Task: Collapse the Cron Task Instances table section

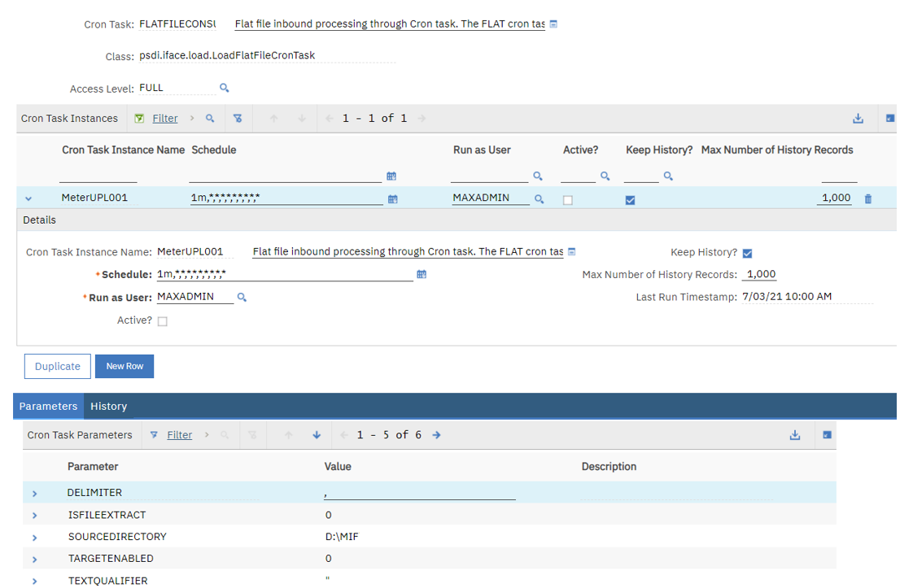Action: point(889,118)
